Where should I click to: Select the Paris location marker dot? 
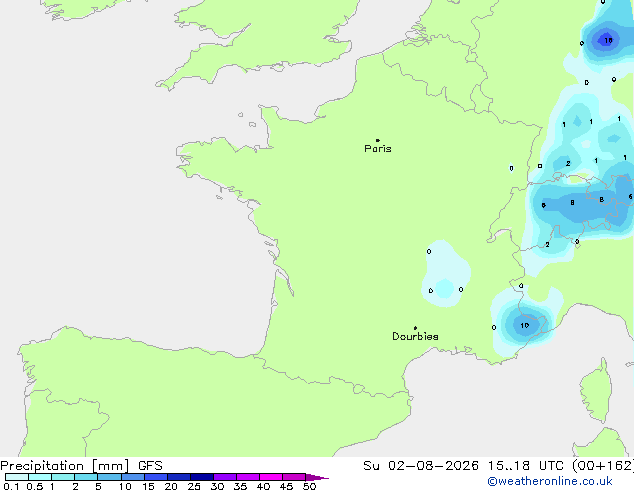tap(378, 140)
